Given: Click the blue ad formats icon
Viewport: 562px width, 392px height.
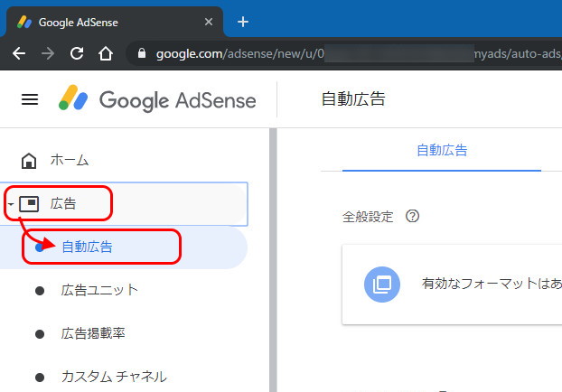Looking at the screenshot, I should pos(382,285).
